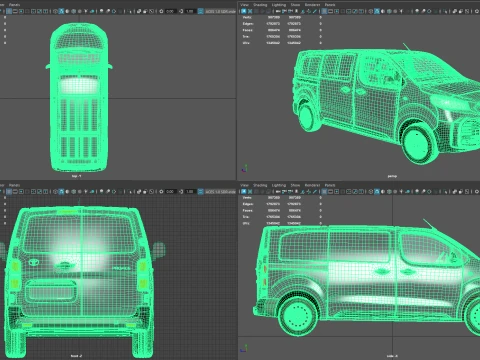This screenshot has width=480, height=360.
Task: Click exposure value field in front view toolbar
Action: (x=170, y=192)
